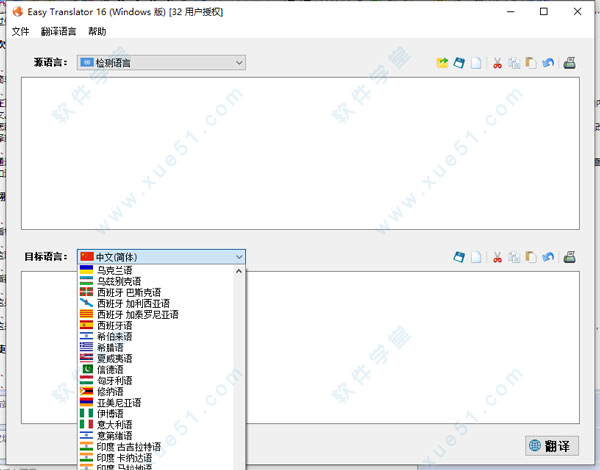Click inside the source text area
The width and height of the screenshot is (600, 470).
click(x=300, y=153)
